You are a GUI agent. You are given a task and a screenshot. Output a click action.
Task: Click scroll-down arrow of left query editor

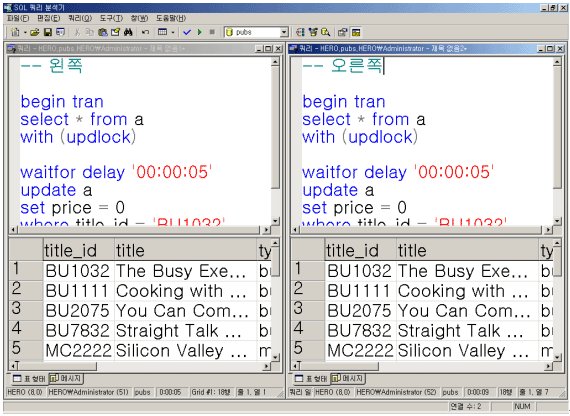(x=275, y=221)
